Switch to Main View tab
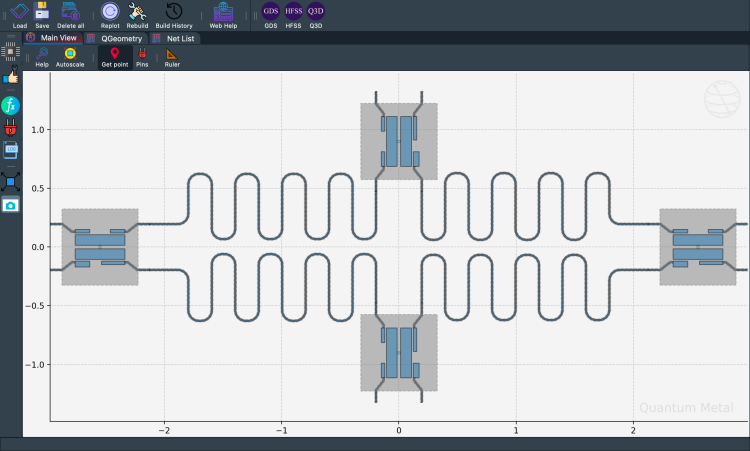 52,38
